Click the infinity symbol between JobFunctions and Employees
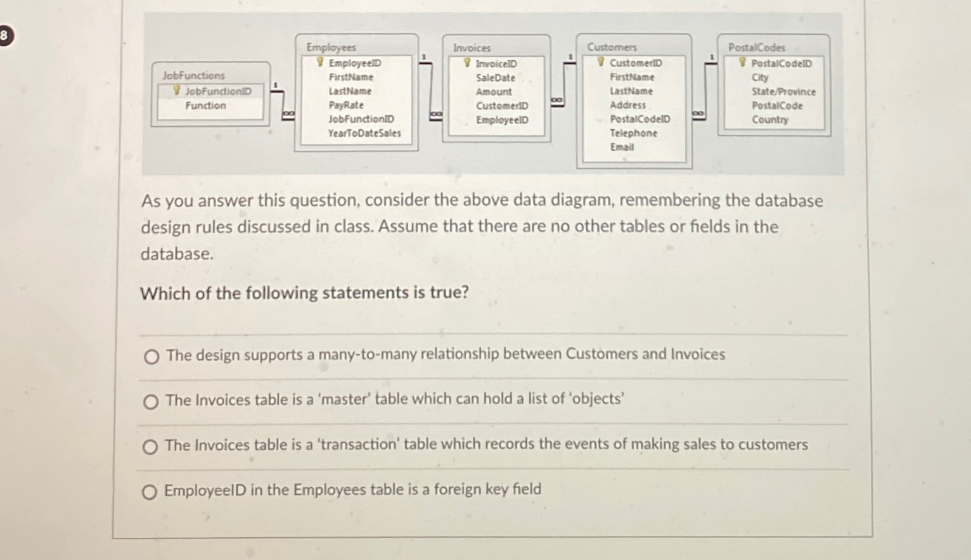 [x=289, y=112]
